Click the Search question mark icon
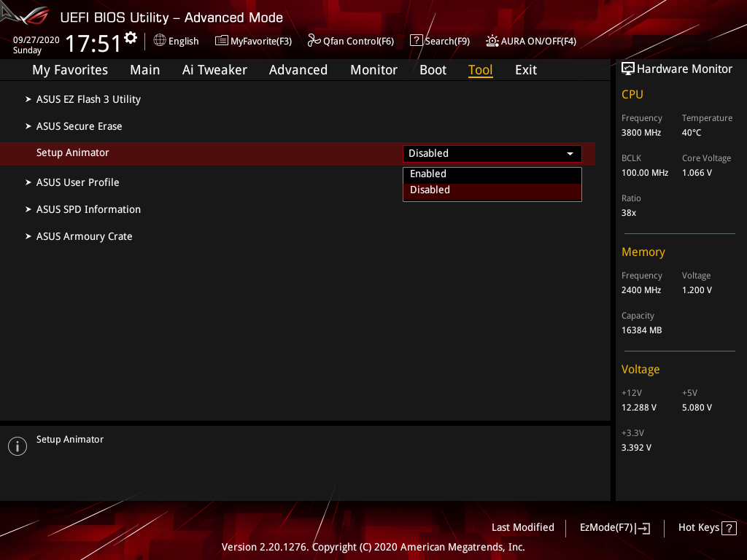 [416, 41]
